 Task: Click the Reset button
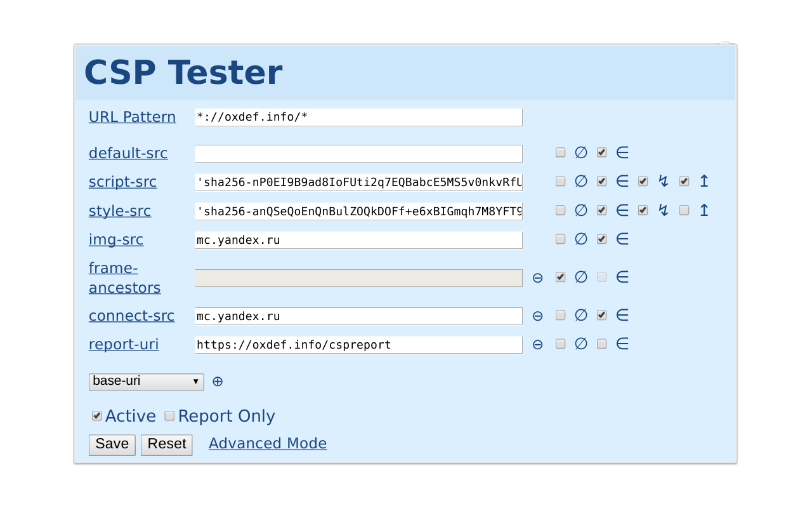pyautogui.click(x=167, y=444)
